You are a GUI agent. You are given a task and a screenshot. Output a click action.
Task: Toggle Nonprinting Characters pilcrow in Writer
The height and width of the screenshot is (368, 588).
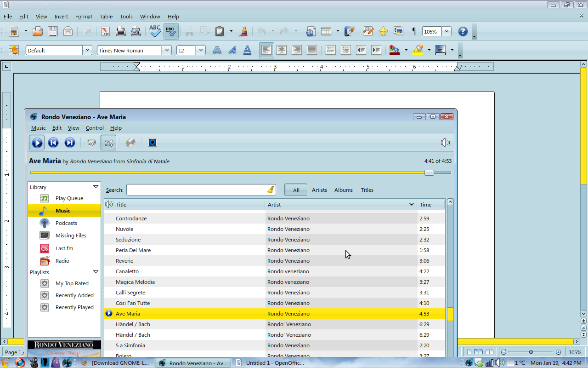pyautogui.click(x=414, y=31)
